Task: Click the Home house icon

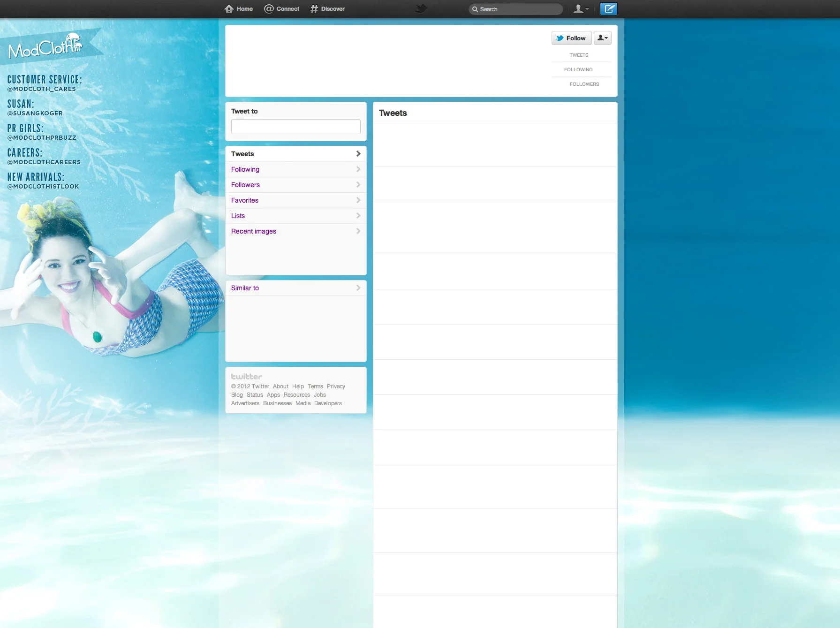Action: tap(229, 9)
